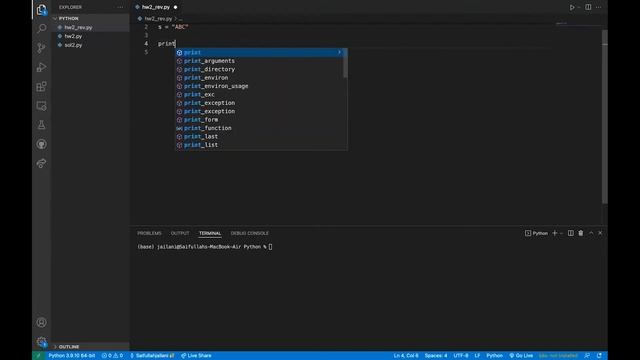Switch to the Problems tab

tap(149, 233)
